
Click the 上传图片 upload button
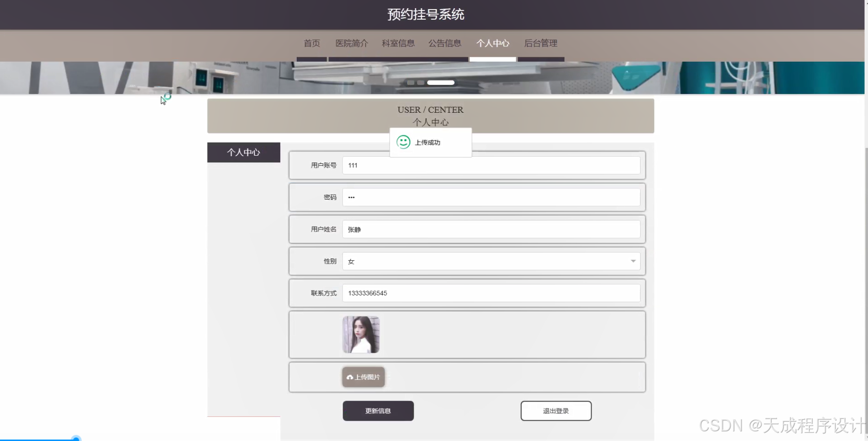click(x=363, y=377)
